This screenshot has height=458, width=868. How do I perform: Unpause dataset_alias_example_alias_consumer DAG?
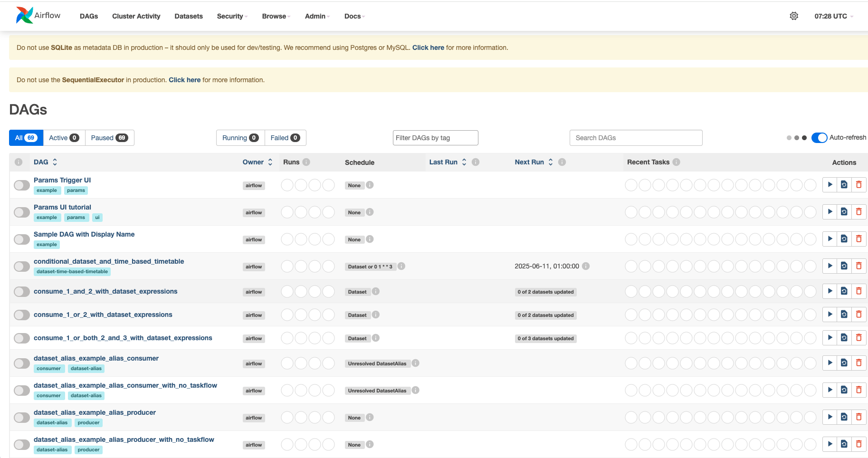tap(22, 363)
